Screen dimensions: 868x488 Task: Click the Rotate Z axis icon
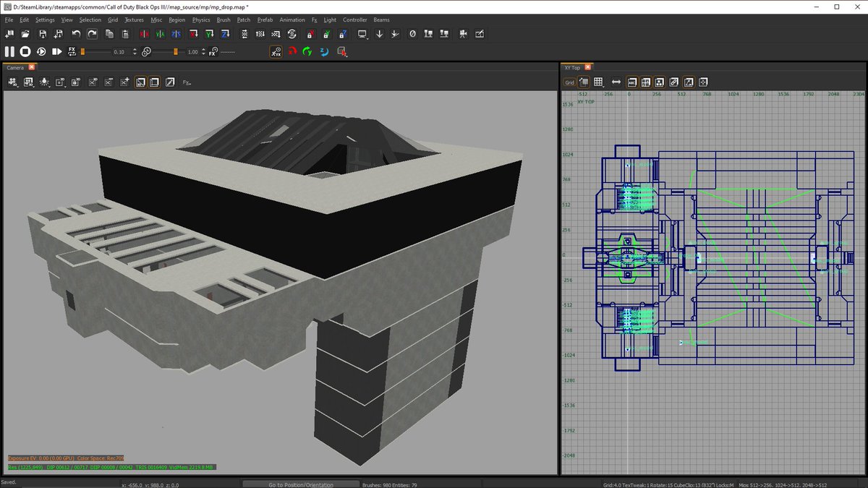point(226,34)
